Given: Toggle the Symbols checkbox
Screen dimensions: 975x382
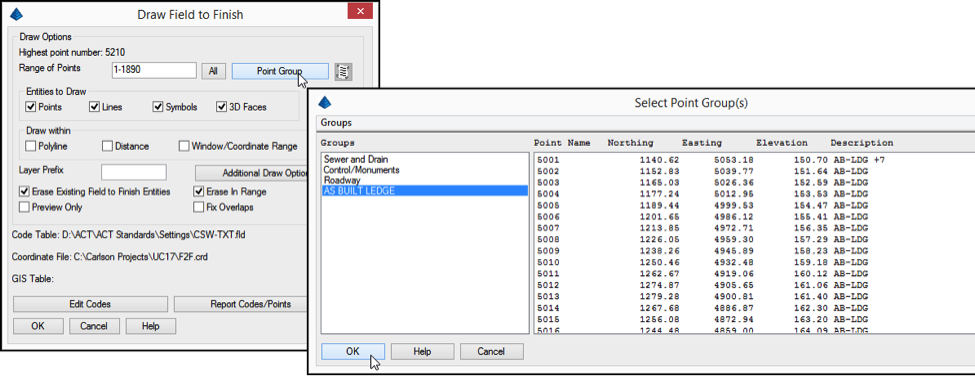Looking at the screenshot, I should pyautogui.click(x=158, y=107).
